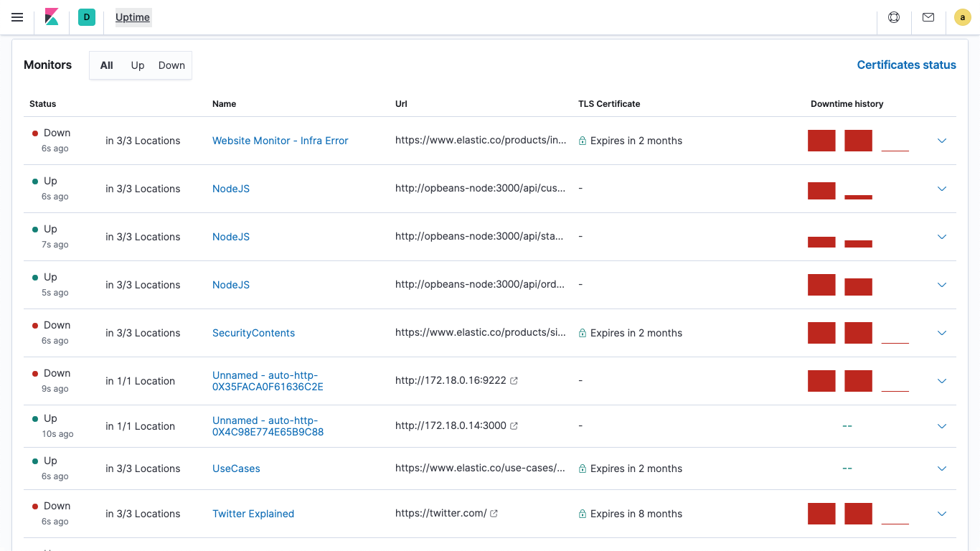980x551 pixels.
Task: Open the Twitter Explained monitor
Action: click(x=253, y=514)
